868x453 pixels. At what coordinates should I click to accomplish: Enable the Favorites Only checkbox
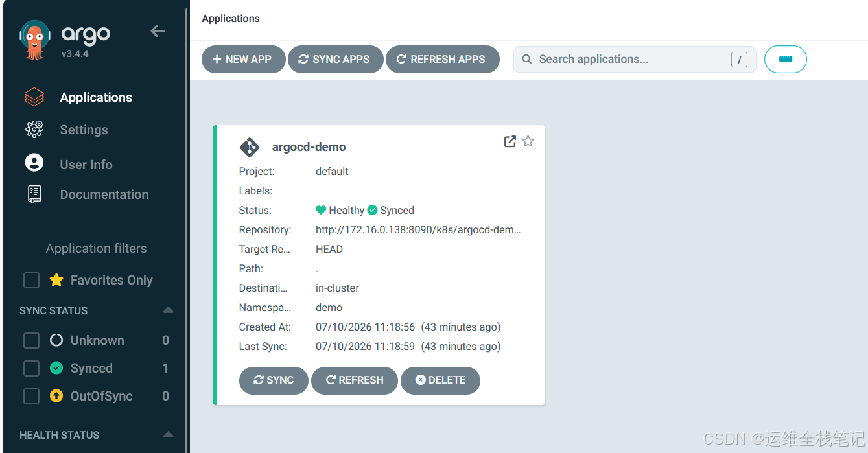tap(31, 280)
